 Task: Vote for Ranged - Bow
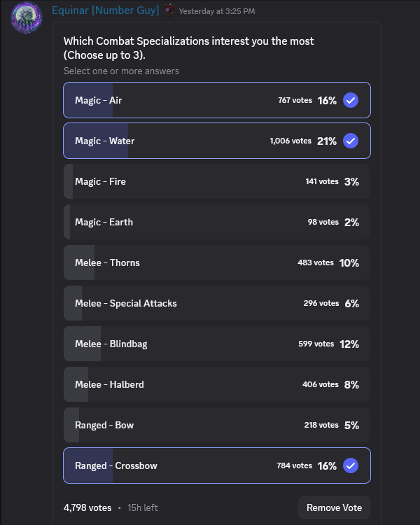coord(216,425)
